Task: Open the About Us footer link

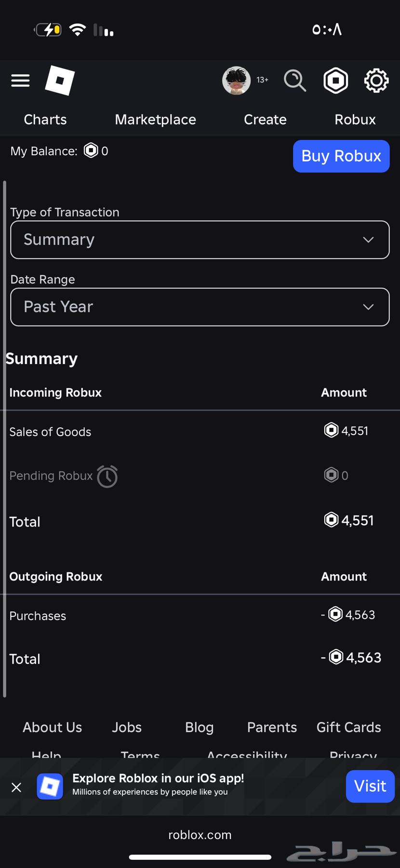Action: tap(53, 727)
